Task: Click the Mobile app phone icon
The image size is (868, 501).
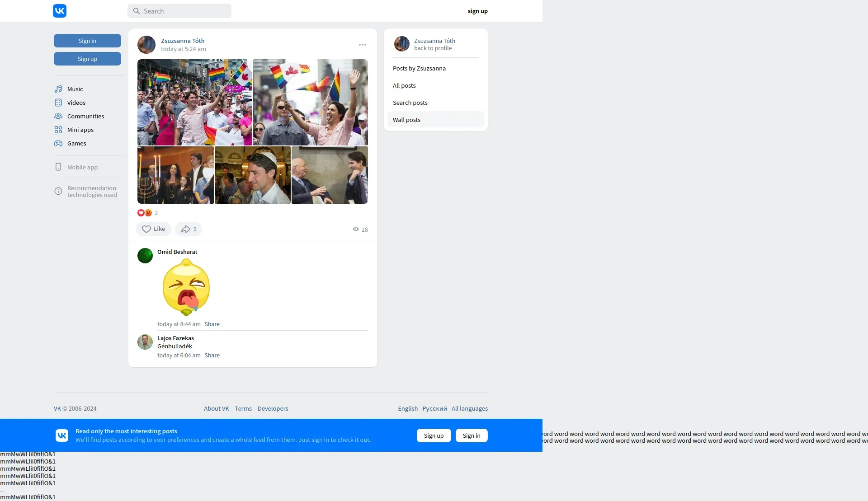Action: point(58,167)
